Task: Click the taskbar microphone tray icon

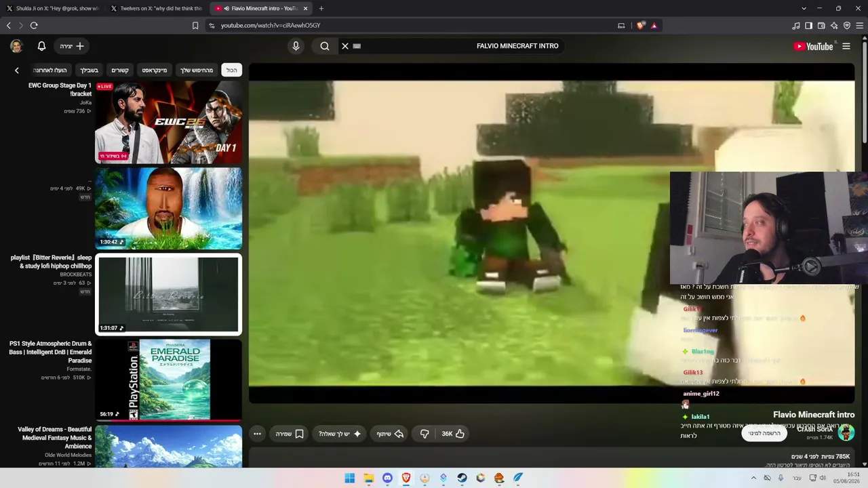Action: (781, 478)
